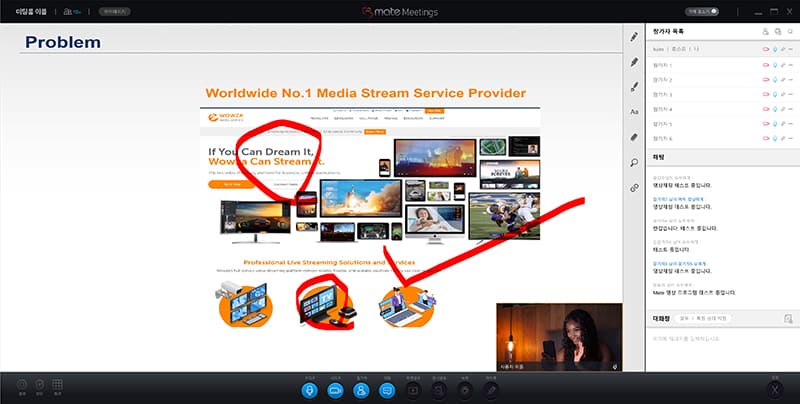Select the eraser tool in annotation sidebar
Image resolution: width=800 pixels, height=404 pixels.
(x=634, y=137)
